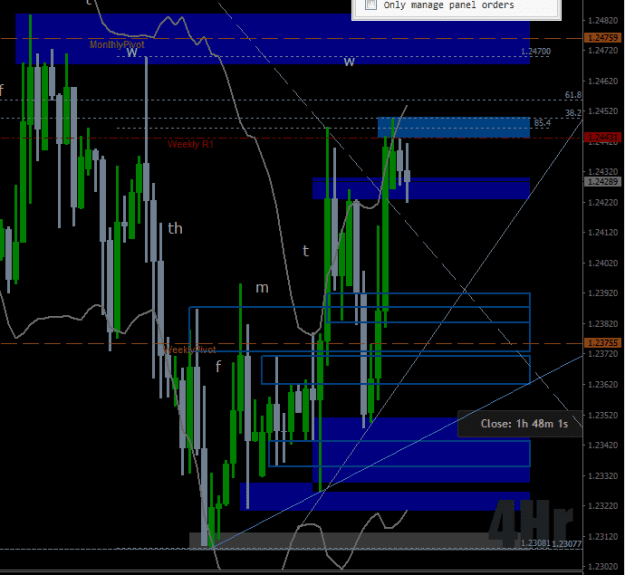Click 1.24520 on the price axis
This screenshot has height=575, width=625.
[x=603, y=111]
